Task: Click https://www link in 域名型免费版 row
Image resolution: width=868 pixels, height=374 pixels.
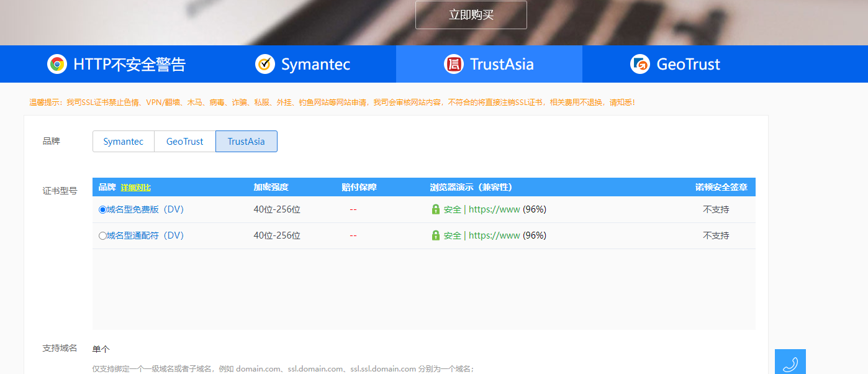Action: [494, 209]
